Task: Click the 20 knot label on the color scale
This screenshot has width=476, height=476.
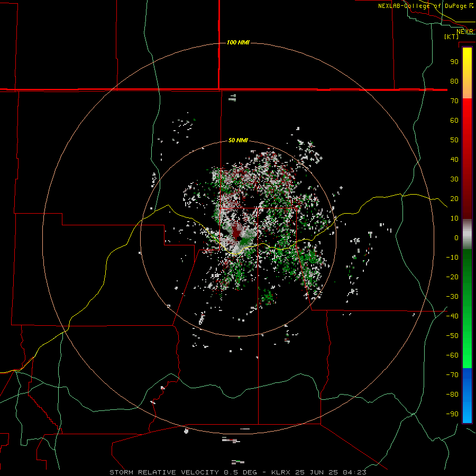Action: pos(454,199)
